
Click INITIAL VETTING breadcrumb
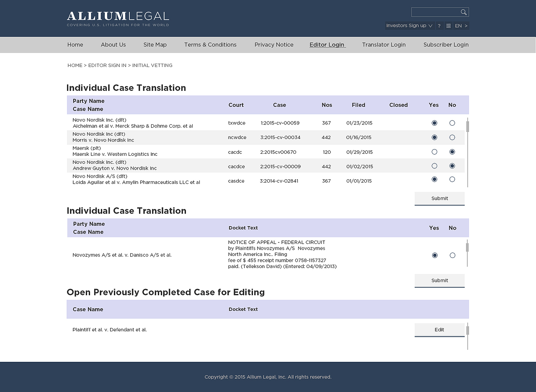[152, 65]
